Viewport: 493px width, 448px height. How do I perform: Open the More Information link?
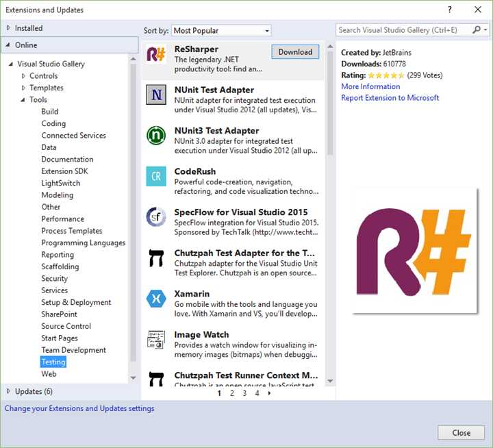[x=370, y=86]
